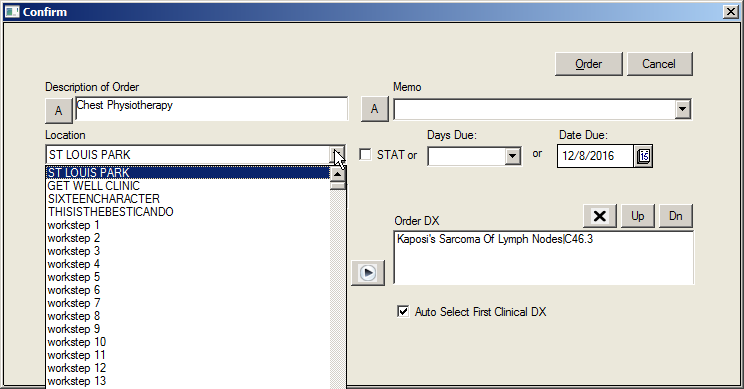Open the Memo dropdown arrow
744x389 pixels.
tap(682, 109)
